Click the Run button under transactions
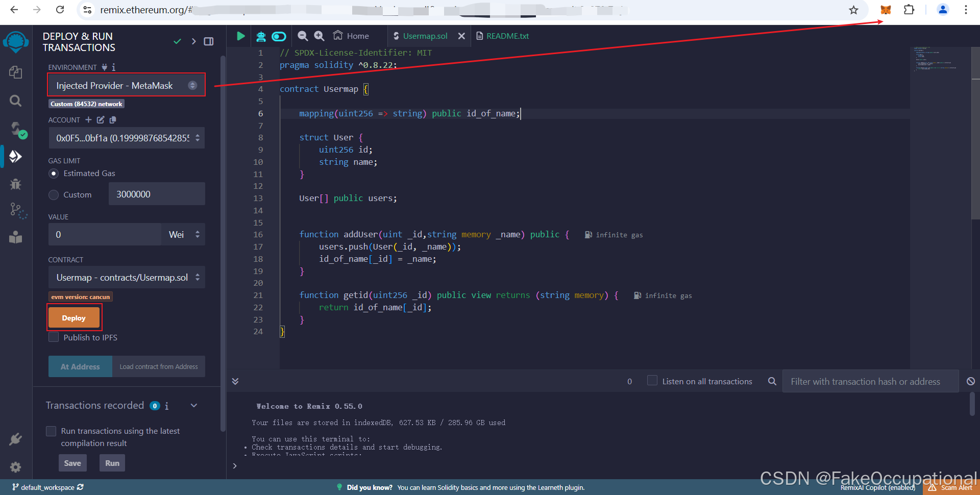This screenshot has width=980, height=495. (x=112, y=463)
